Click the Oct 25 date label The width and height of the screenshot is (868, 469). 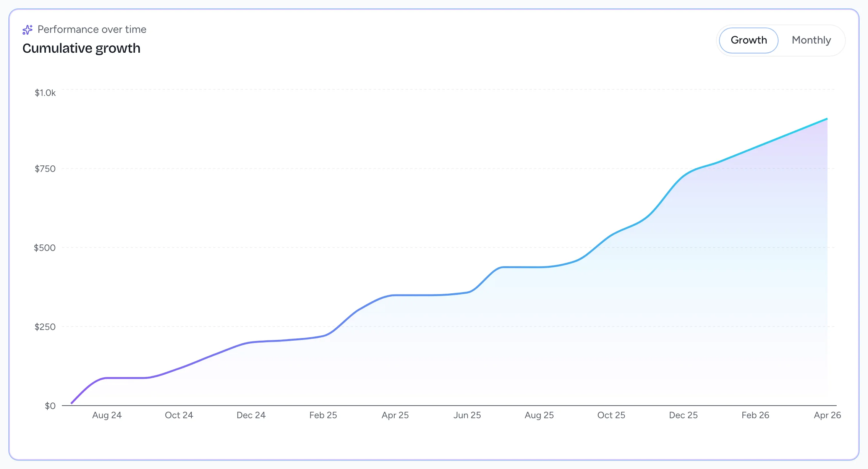pyautogui.click(x=611, y=415)
